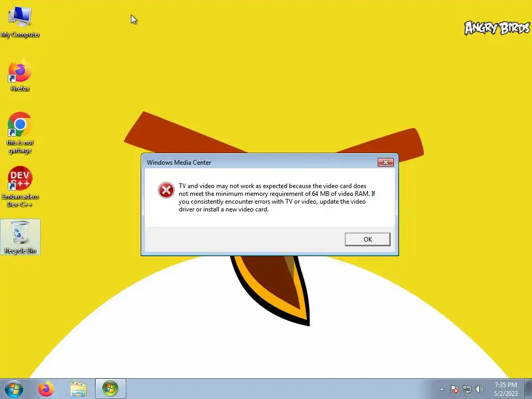The width and height of the screenshot is (532, 399).
Task: Open Action Center flag tray icon
Action: coord(454,389)
